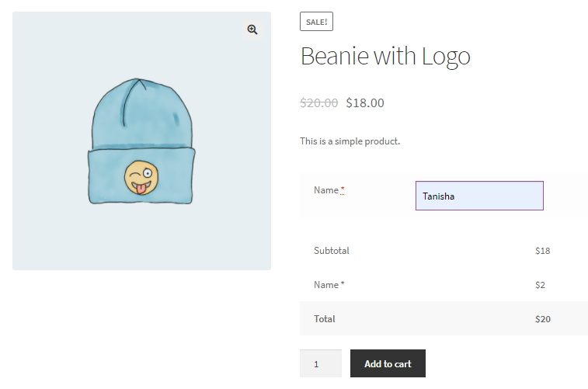The height and width of the screenshot is (389, 588).
Task: Click the Beanie with Logo title
Action: 385,57
